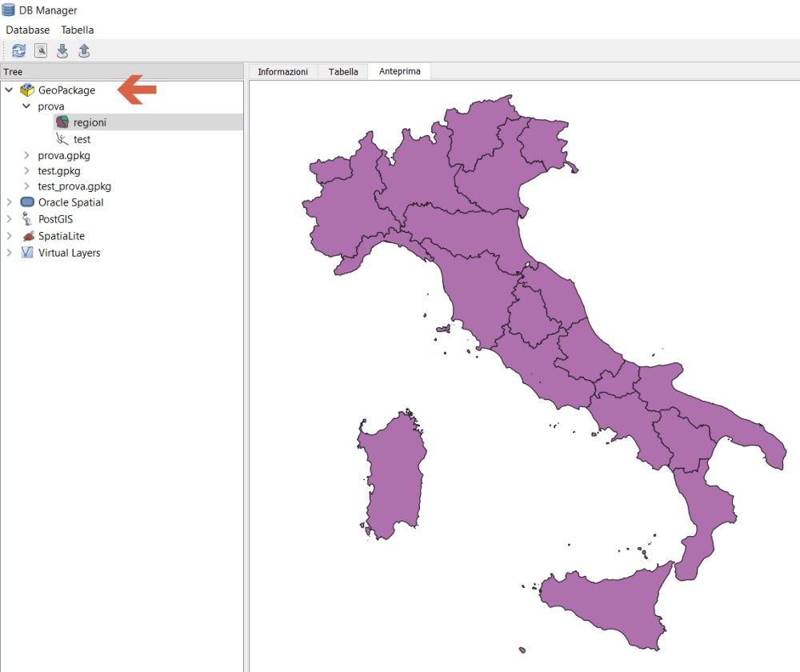Image resolution: width=800 pixels, height=672 pixels.
Task: Select the test layer in the tree
Action: (x=82, y=138)
